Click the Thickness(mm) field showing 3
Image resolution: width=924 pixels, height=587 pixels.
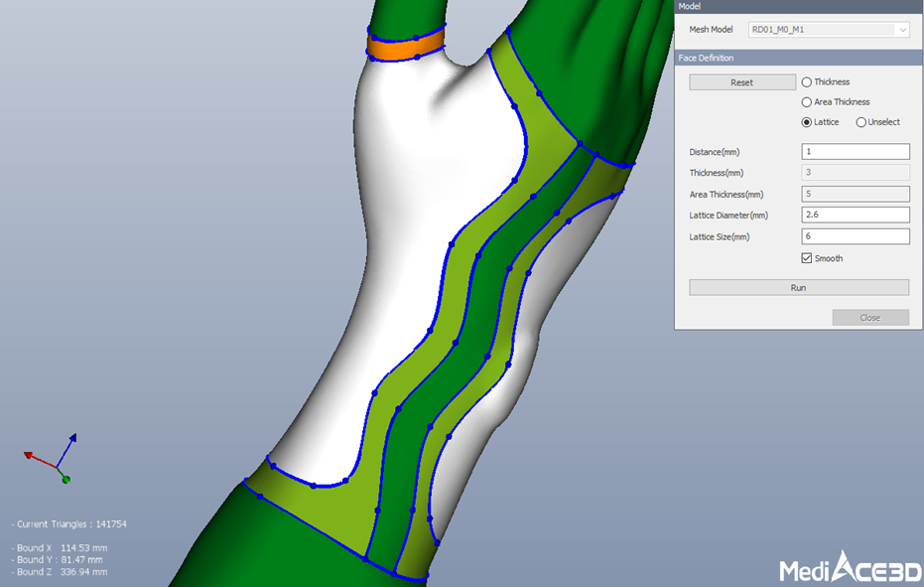click(x=856, y=172)
